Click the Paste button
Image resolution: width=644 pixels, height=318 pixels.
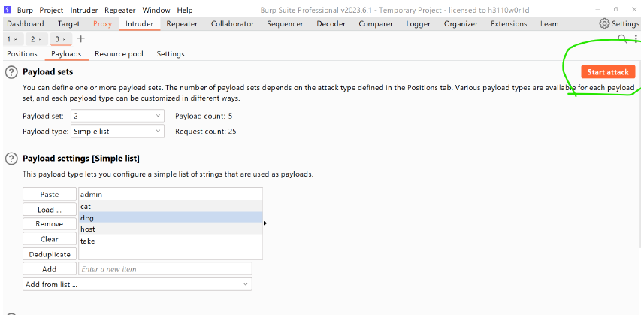click(x=50, y=194)
